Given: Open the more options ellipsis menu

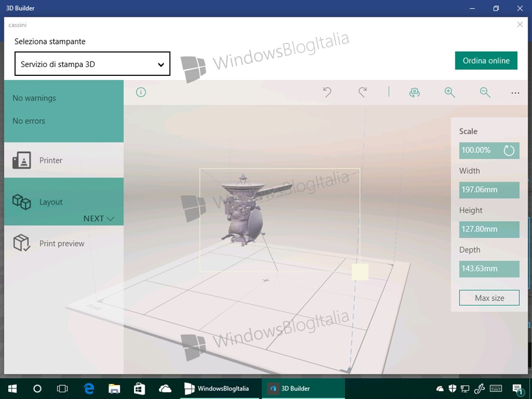Looking at the screenshot, I should pyautogui.click(x=515, y=93).
